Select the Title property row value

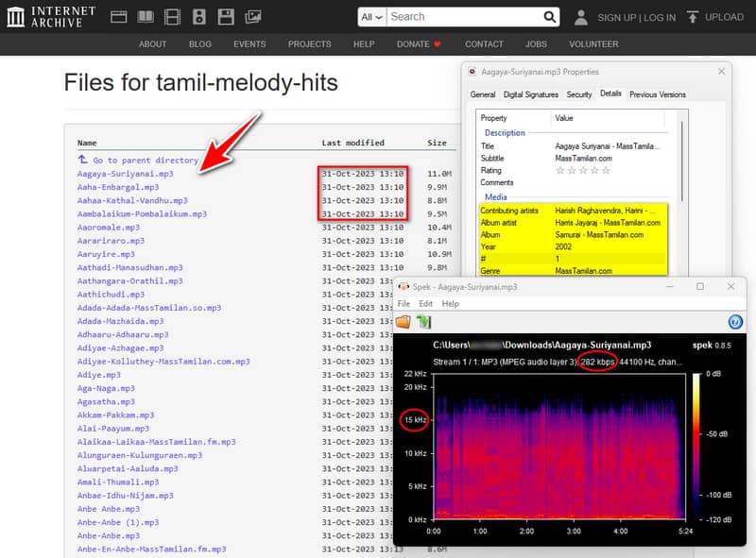coord(607,146)
